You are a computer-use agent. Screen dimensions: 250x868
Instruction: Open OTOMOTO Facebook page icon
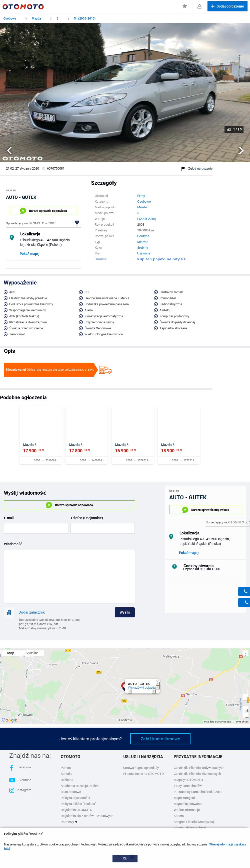pos(12,767)
